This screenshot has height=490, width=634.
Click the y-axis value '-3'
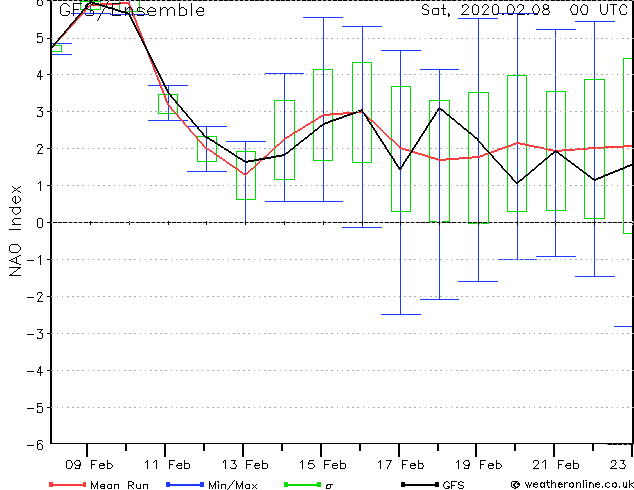[x=36, y=334]
